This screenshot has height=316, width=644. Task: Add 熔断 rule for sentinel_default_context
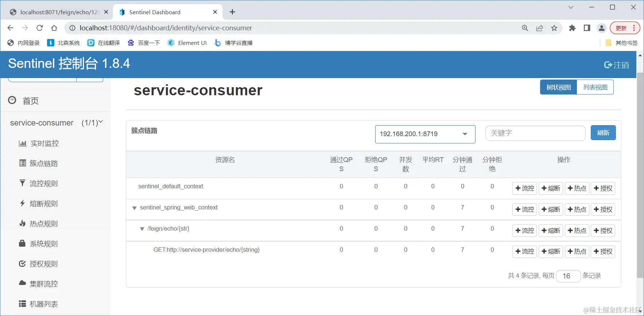click(x=551, y=188)
